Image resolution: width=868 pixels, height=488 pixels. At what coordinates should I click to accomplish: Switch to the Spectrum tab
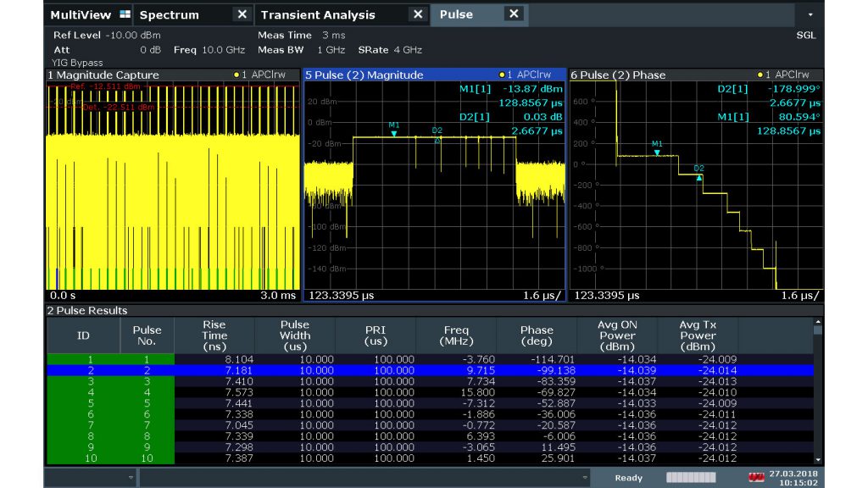(x=170, y=14)
